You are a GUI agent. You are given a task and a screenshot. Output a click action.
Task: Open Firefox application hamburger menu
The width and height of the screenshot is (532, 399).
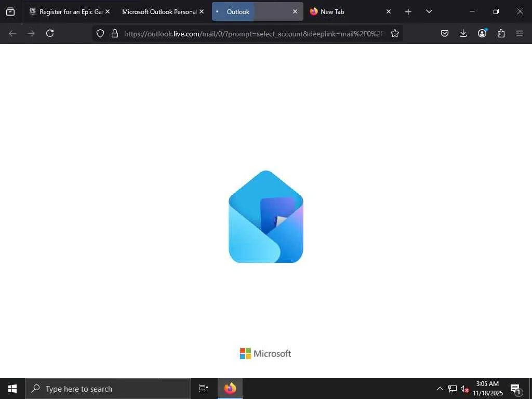point(520,33)
